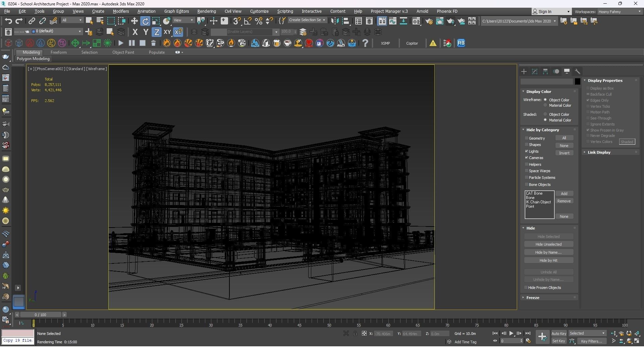
Task: Activate the Select and Rotate tool
Action: (x=145, y=21)
